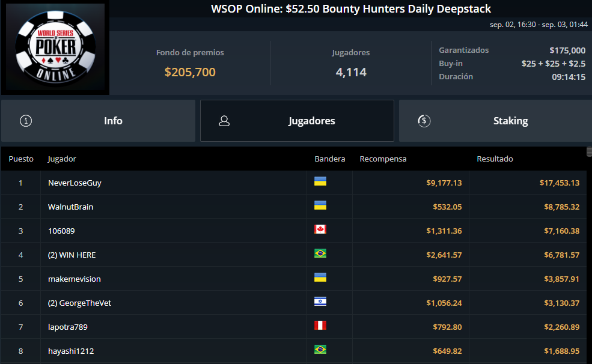
Task: Click makemevision's $927.57 bounty
Action: tap(447, 279)
